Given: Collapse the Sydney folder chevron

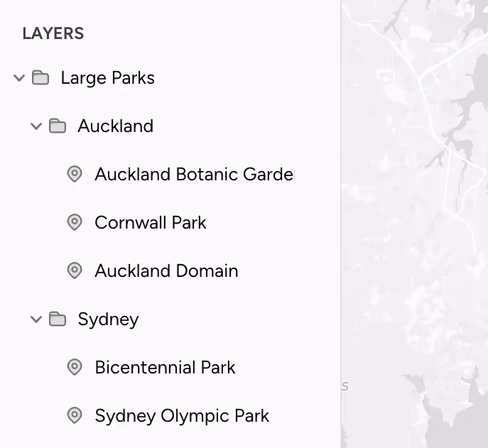Looking at the screenshot, I should pos(36,319).
